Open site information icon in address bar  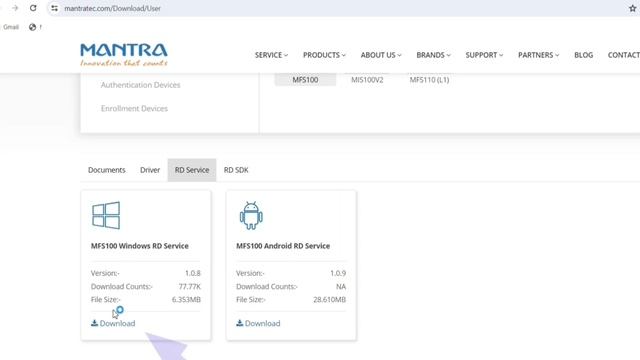click(54, 8)
